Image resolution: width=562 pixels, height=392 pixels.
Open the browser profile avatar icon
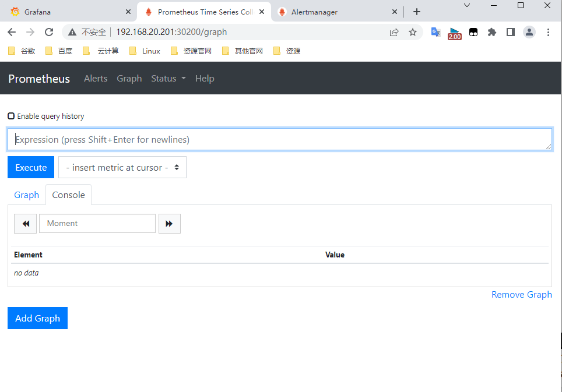[x=529, y=33]
